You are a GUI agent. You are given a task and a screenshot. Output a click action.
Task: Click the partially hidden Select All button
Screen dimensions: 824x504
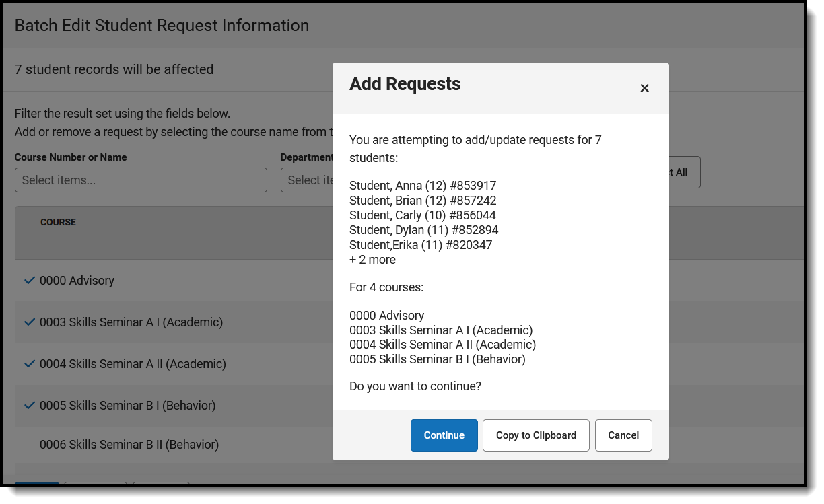[684, 172]
